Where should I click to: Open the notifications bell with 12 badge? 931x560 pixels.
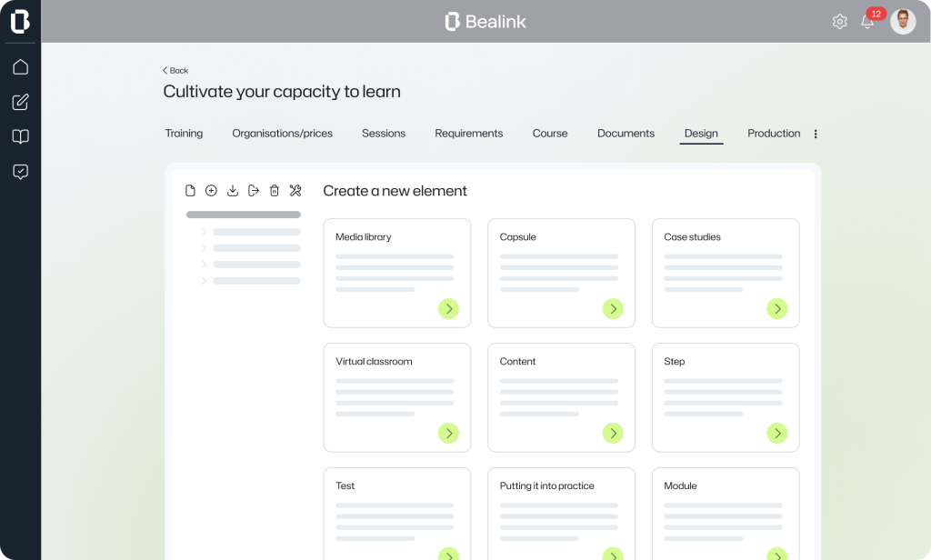(x=867, y=22)
